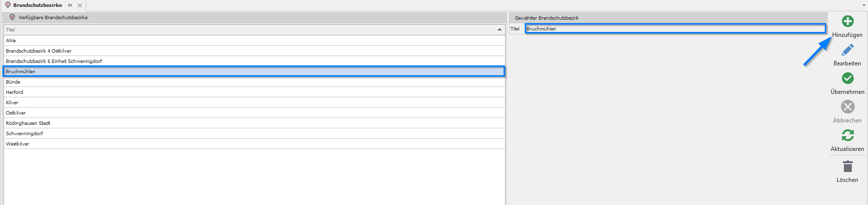Select the Bruchmühlen row in list
This screenshot has height=205, width=868.
tap(21, 71)
